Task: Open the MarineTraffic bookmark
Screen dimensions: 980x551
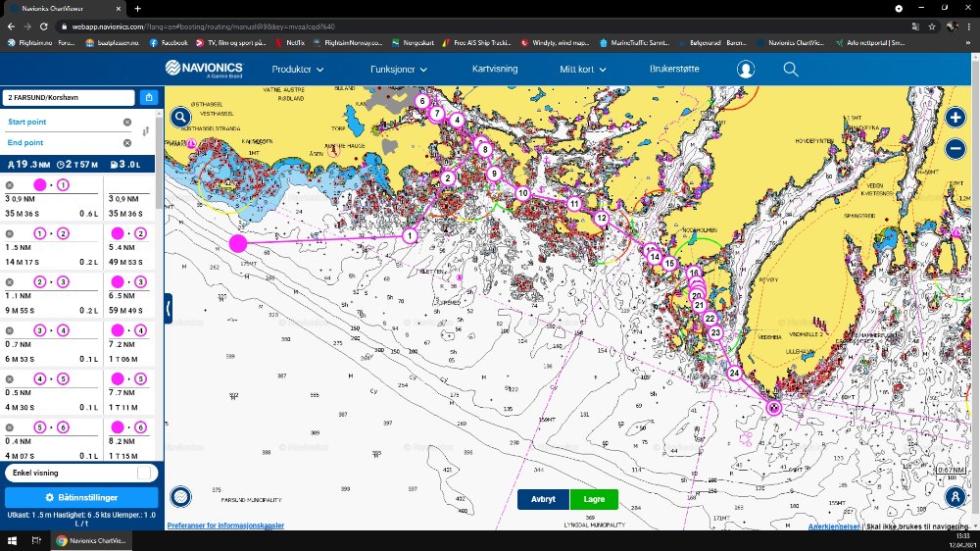Action: [x=634, y=43]
